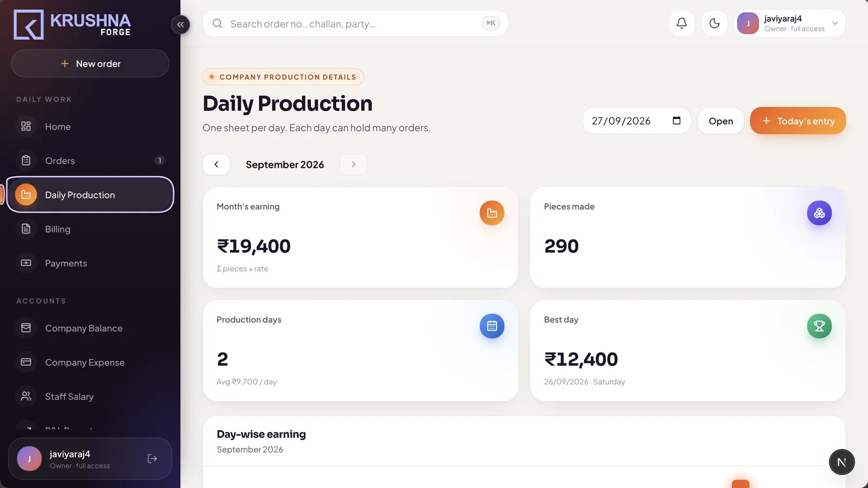This screenshot has width=868, height=488.
Task: Click the Home grid icon
Action: point(26,126)
